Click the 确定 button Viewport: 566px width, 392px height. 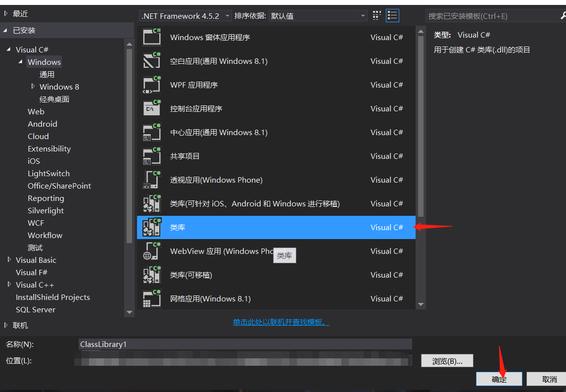pos(499,379)
